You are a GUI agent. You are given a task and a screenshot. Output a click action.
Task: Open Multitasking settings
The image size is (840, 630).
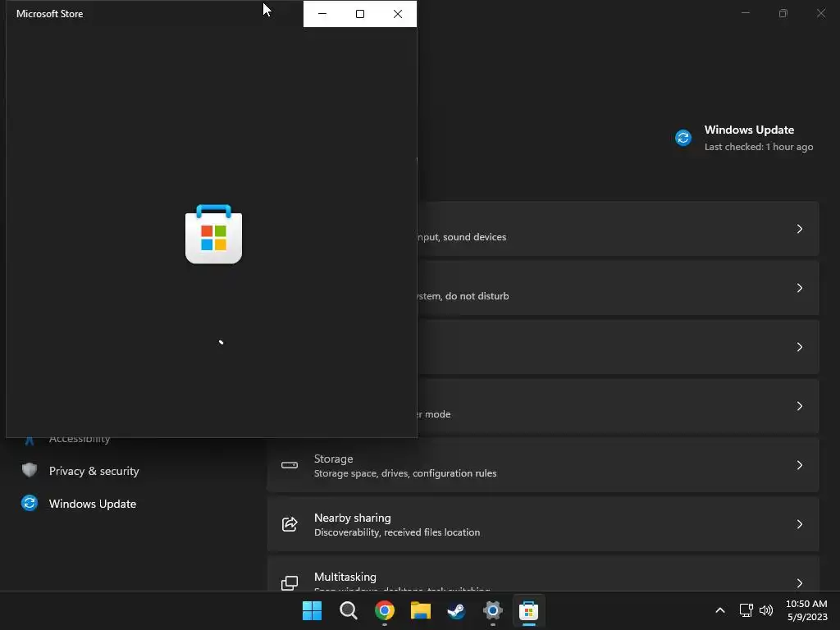click(x=543, y=573)
